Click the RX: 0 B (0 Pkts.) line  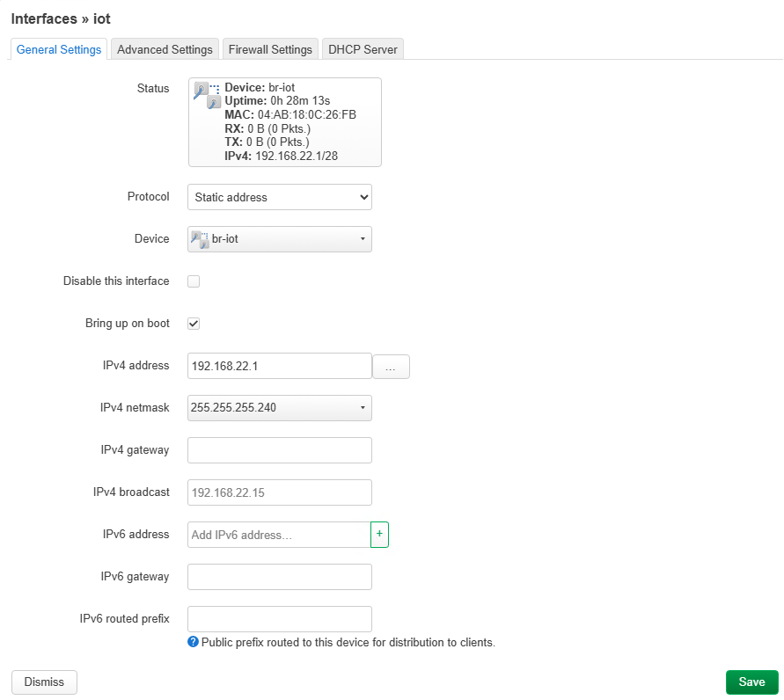[x=267, y=128]
